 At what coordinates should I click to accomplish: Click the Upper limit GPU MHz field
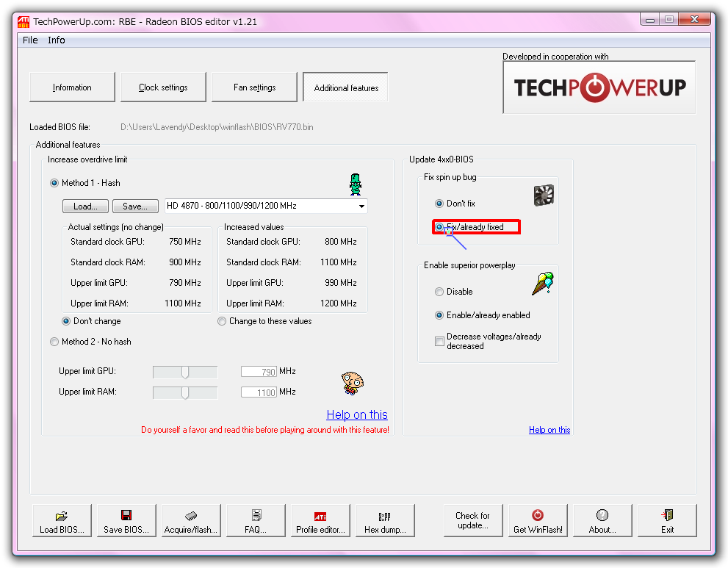point(259,372)
